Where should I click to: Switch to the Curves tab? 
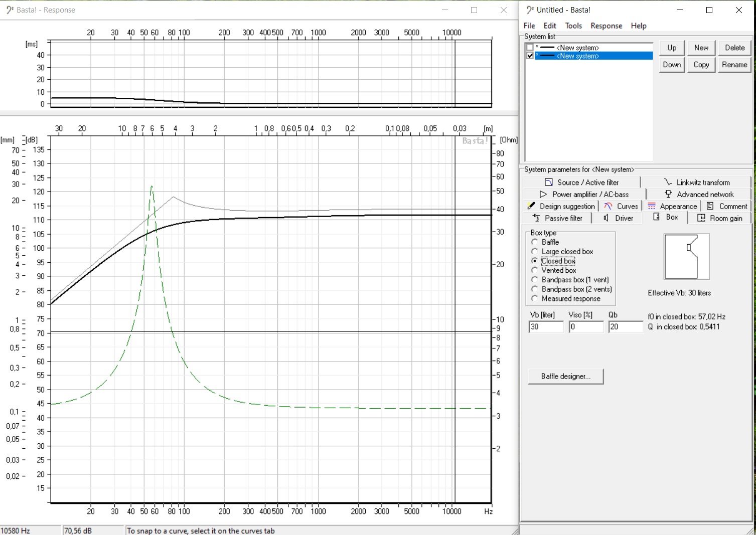click(x=621, y=206)
